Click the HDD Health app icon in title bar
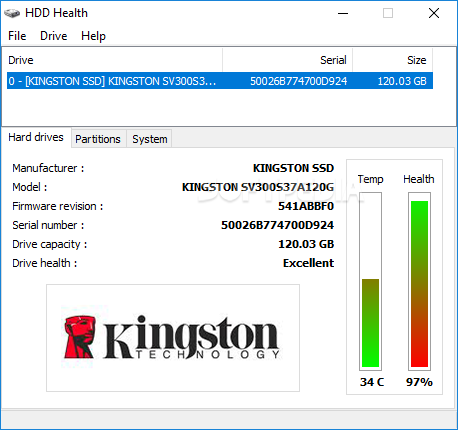458x430 pixels. [x=12, y=13]
